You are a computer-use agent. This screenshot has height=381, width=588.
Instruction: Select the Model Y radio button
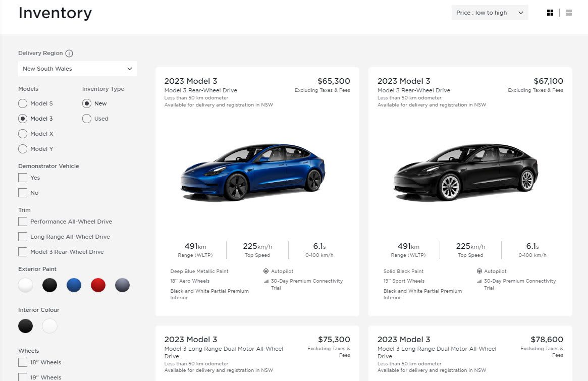pos(23,149)
